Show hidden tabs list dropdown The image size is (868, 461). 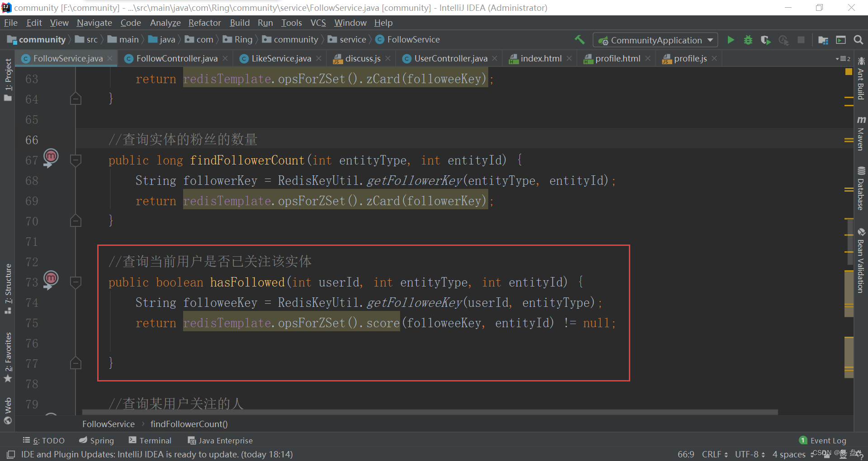pyautogui.click(x=843, y=59)
